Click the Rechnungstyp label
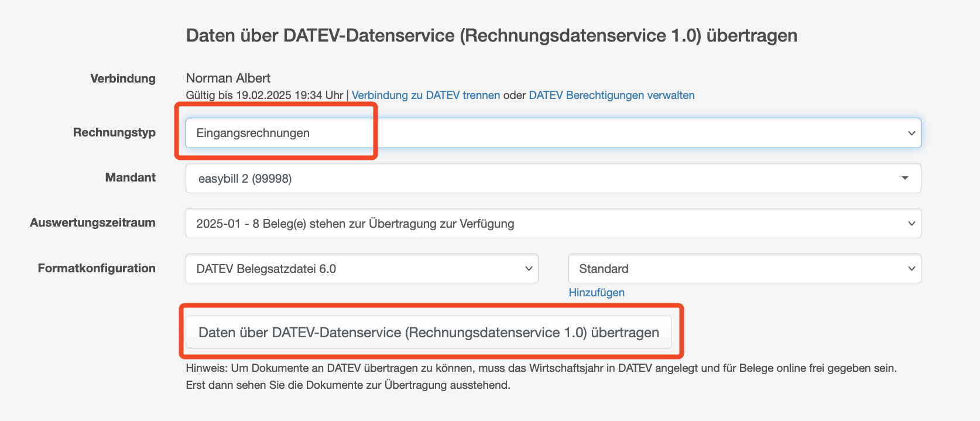The image size is (980, 421). pyautogui.click(x=114, y=132)
